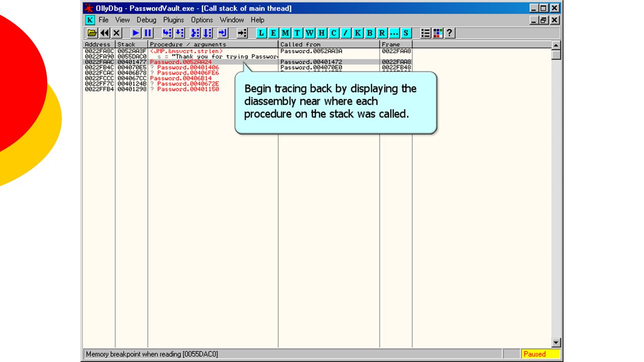The height and width of the screenshot is (362, 644).
Task: Show Windows with W button
Action: tap(309, 33)
